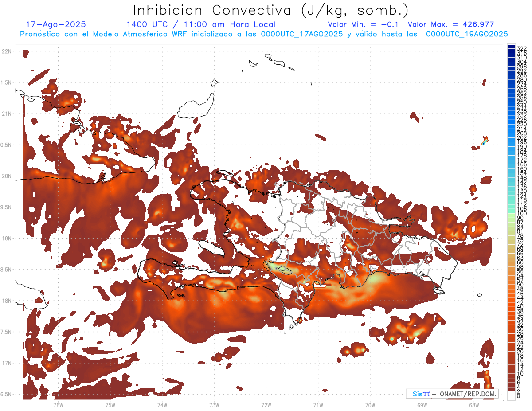Click the "76W" longitude label
532x411 pixels.
[58, 405]
